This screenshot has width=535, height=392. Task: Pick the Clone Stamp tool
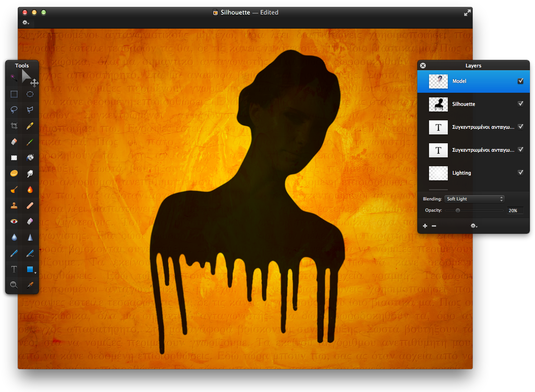tap(14, 206)
